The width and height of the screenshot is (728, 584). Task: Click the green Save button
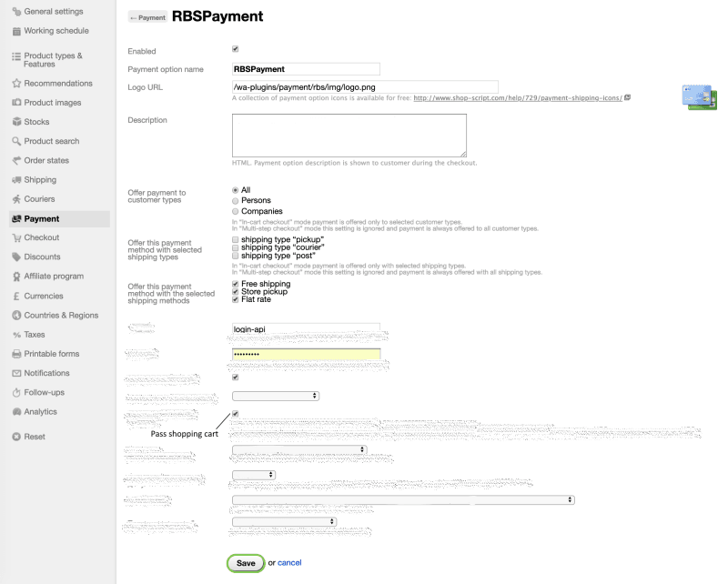point(246,563)
